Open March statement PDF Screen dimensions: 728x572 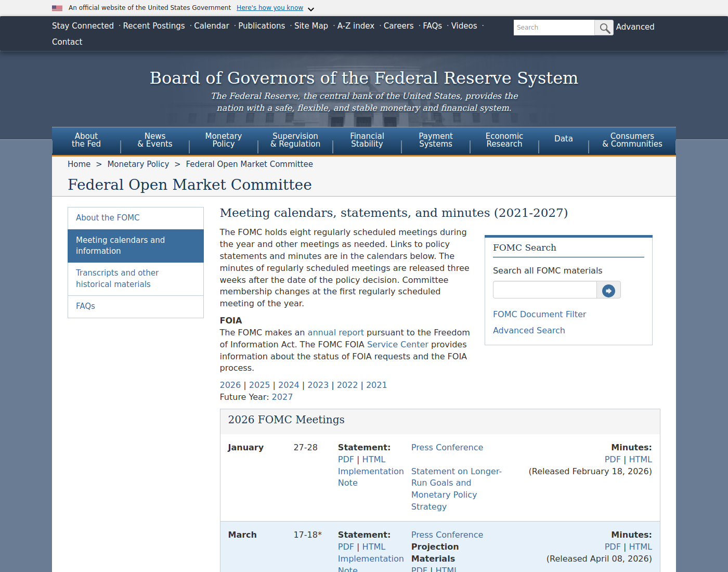(x=346, y=547)
